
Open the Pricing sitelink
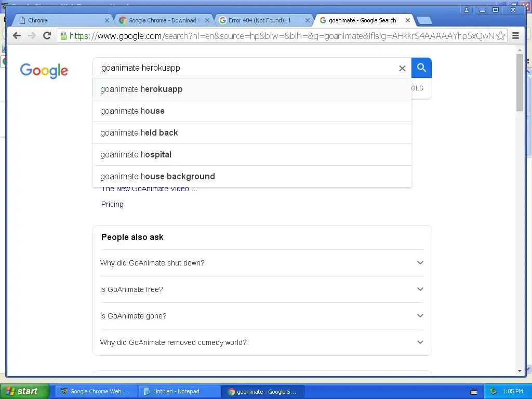tap(112, 204)
